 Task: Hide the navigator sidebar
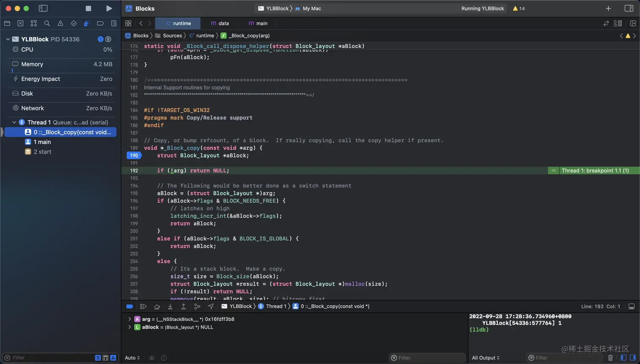[x=43, y=8]
